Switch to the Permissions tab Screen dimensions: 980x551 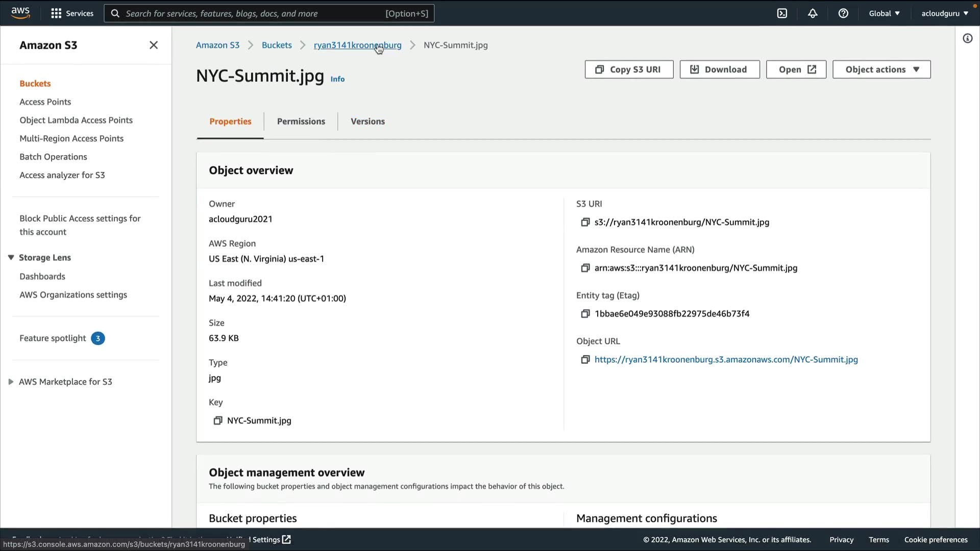pyautogui.click(x=301, y=121)
